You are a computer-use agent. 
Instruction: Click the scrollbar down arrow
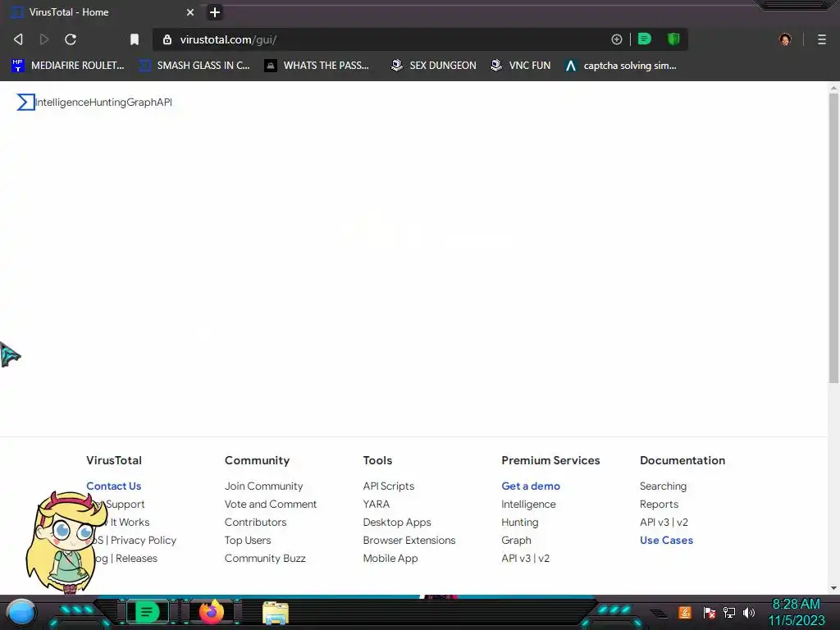point(833,587)
